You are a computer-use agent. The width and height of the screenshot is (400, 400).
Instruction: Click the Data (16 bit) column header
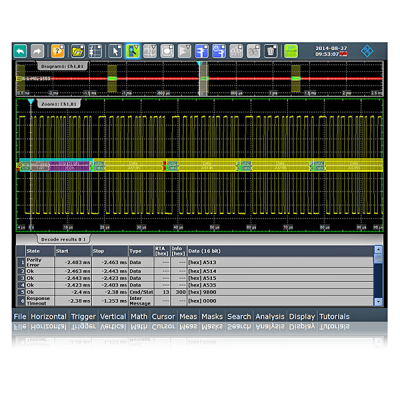click(280, 251)
